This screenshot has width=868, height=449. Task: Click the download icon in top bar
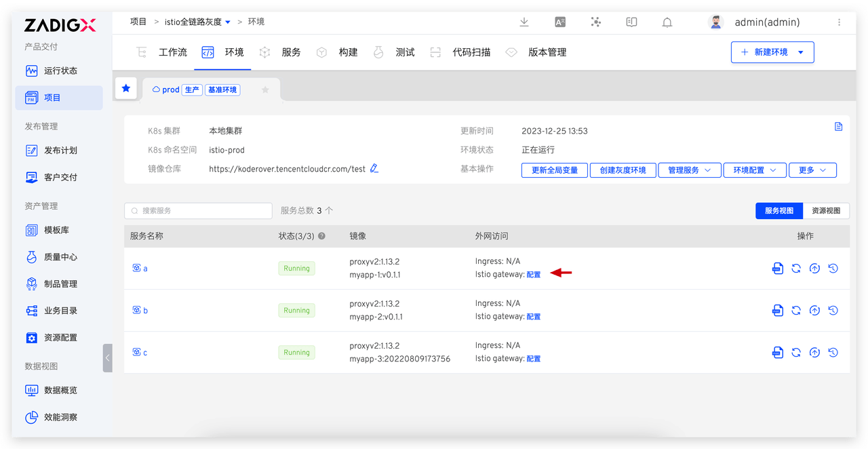point(524,22)
